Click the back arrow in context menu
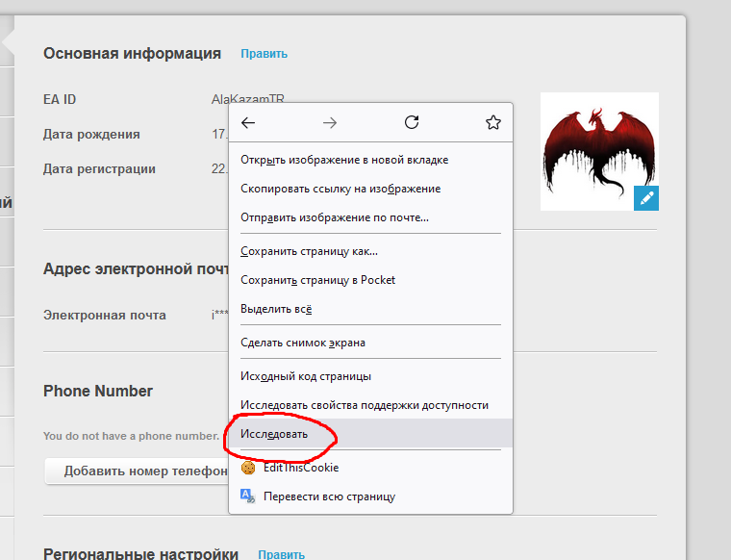The height and width of the screenshot is (560, 731). pos(248,122)
